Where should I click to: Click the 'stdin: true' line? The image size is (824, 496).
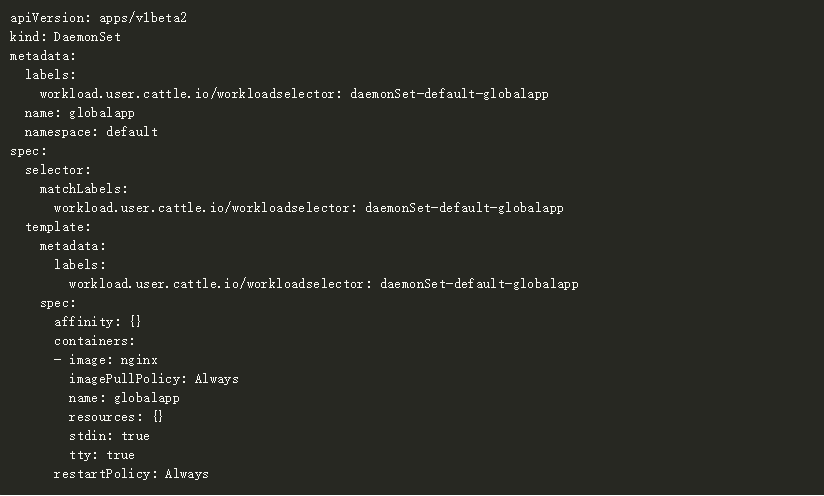(x=109, y=436)
